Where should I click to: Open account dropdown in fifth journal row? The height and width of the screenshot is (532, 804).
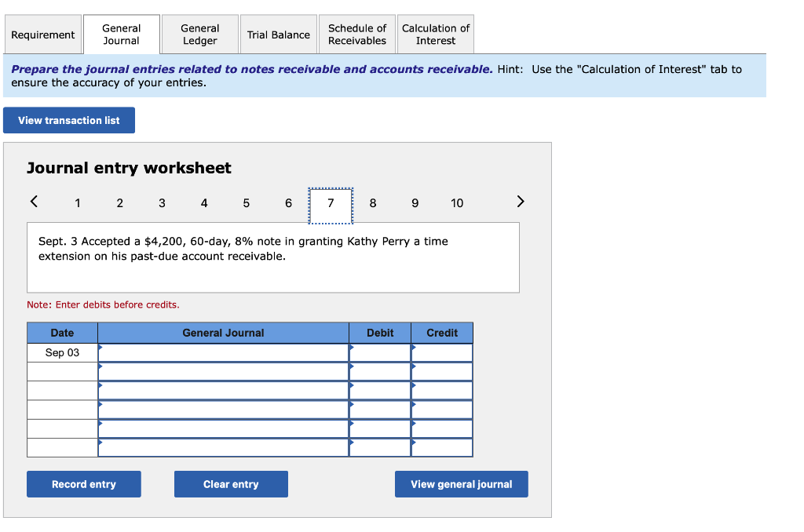click(x=224, y=428)
